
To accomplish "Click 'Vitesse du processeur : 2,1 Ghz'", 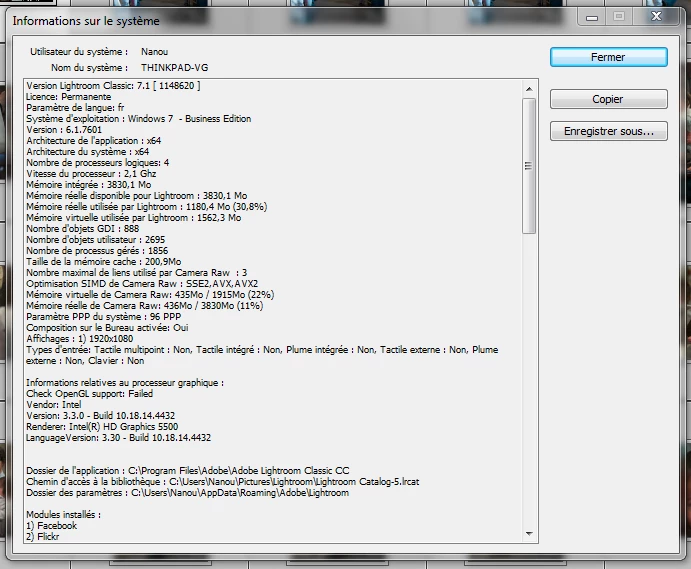I will pyautogui.click(x=91, y=174).
